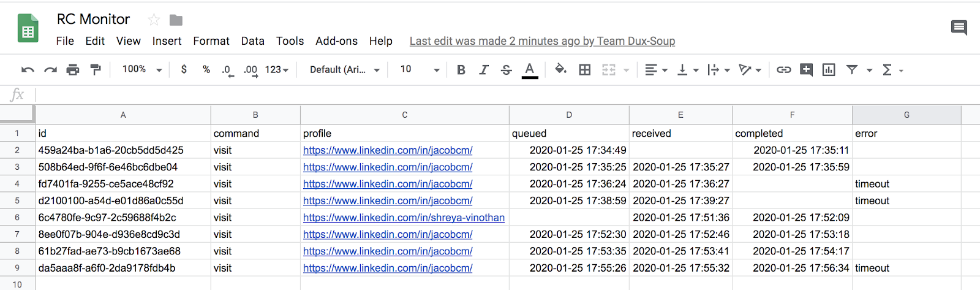Open the jacobcm link in row 9
Screen dimensions: 980x290
point(388,268)
